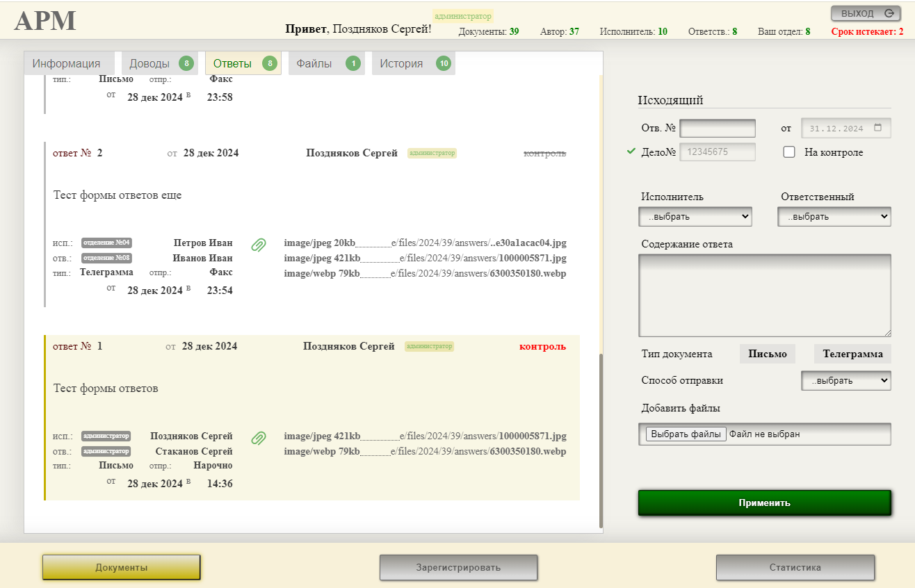Submit the form with Применить
915x588 pixels.
[765, 503]
